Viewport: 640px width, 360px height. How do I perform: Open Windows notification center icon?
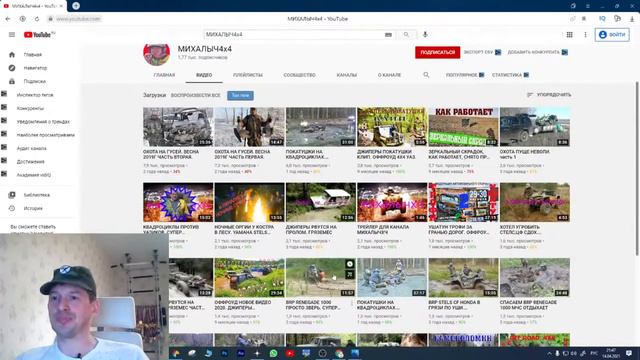tap(629, 353)
